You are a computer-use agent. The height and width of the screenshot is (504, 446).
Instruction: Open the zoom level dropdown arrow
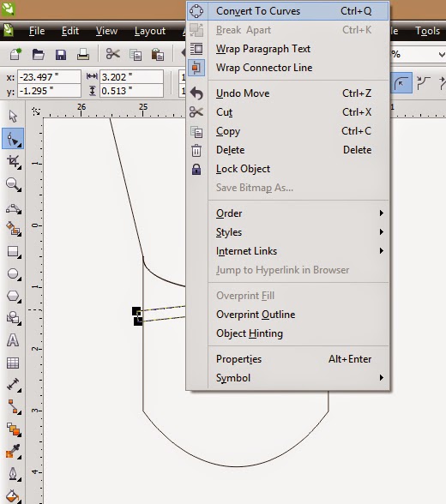coord(442,55)
